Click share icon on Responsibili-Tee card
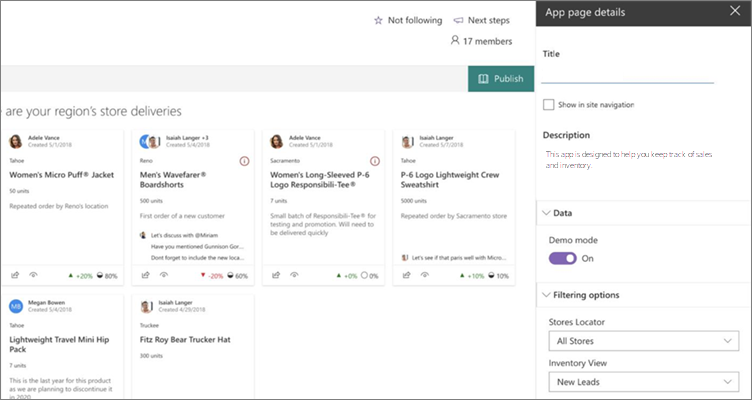This screenshot has width=752, height=400. coord(276,275)
